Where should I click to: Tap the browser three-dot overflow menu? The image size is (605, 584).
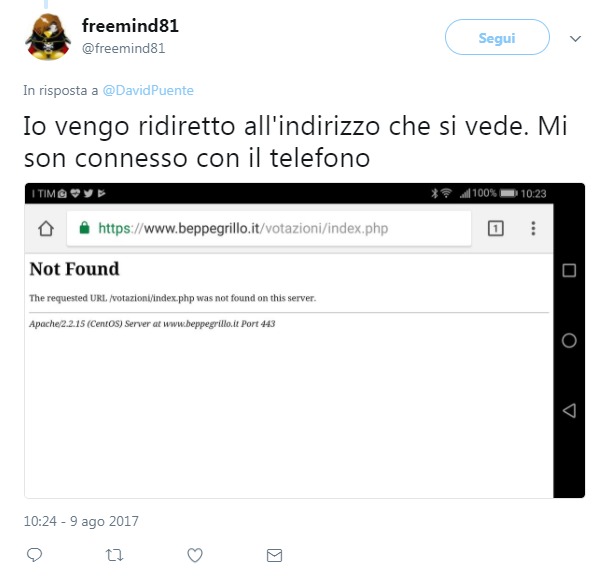[533, 228]
